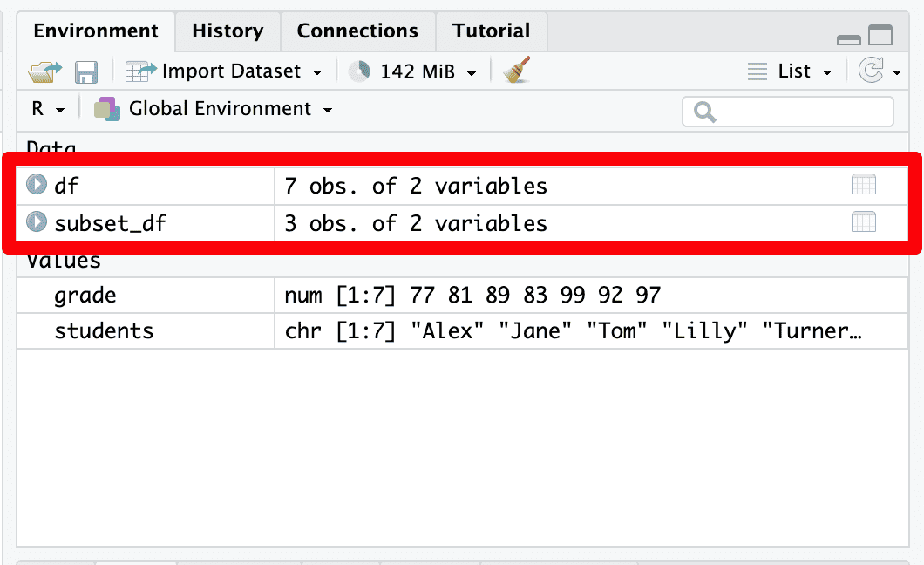Switch to the Connections tab

click(x=357, y=31)
